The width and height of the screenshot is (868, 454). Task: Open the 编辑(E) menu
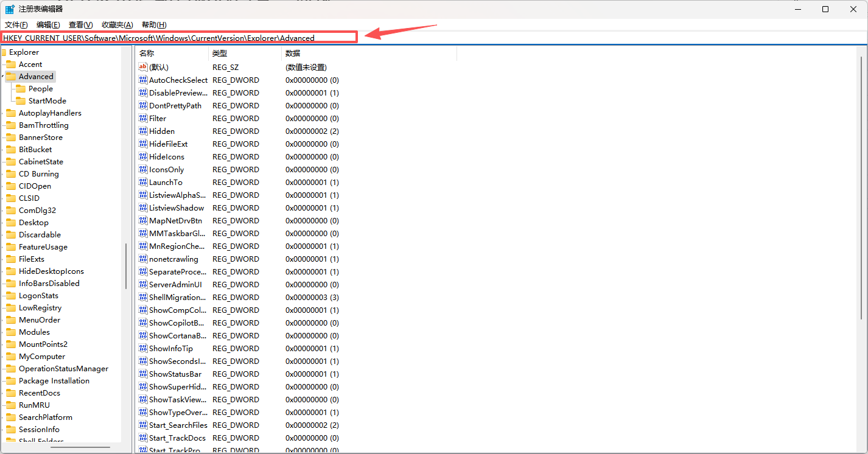point(48,25)
